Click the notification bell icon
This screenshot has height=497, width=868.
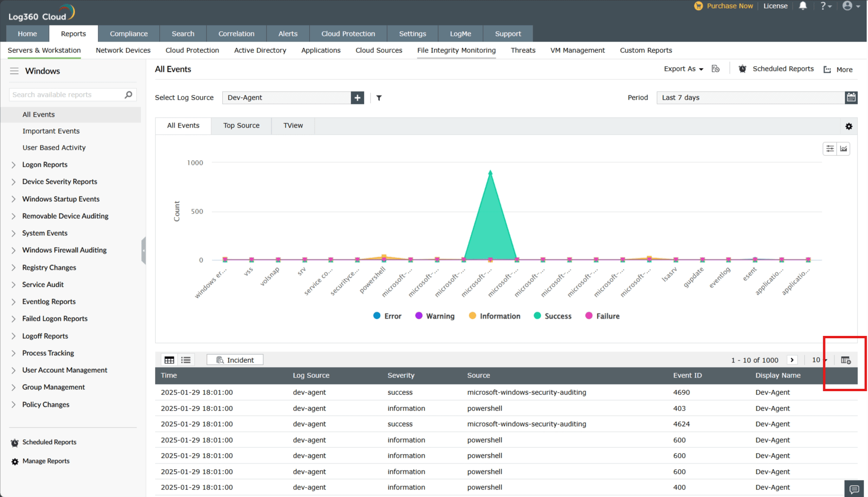tap(803, 6)
